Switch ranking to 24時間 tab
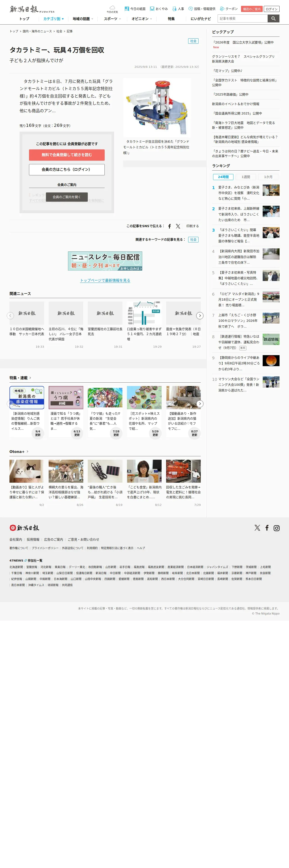Screen dimensions: 289x868 (x=223, y=177)
